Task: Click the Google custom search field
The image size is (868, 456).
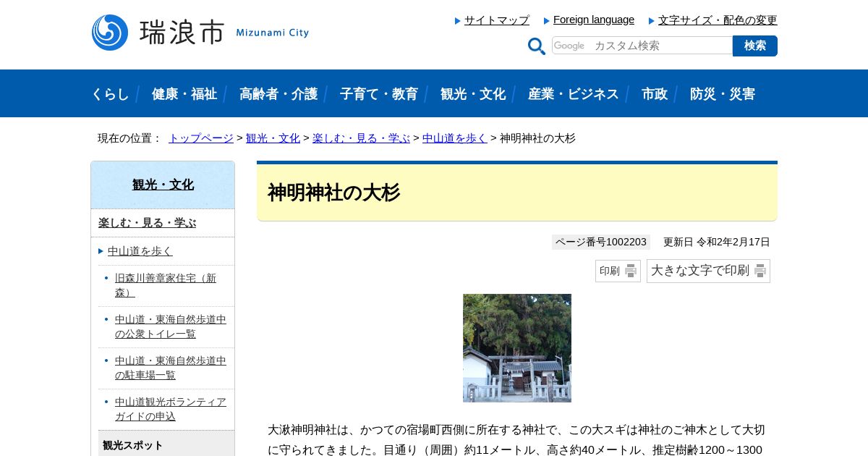Action: pos(642,46)
